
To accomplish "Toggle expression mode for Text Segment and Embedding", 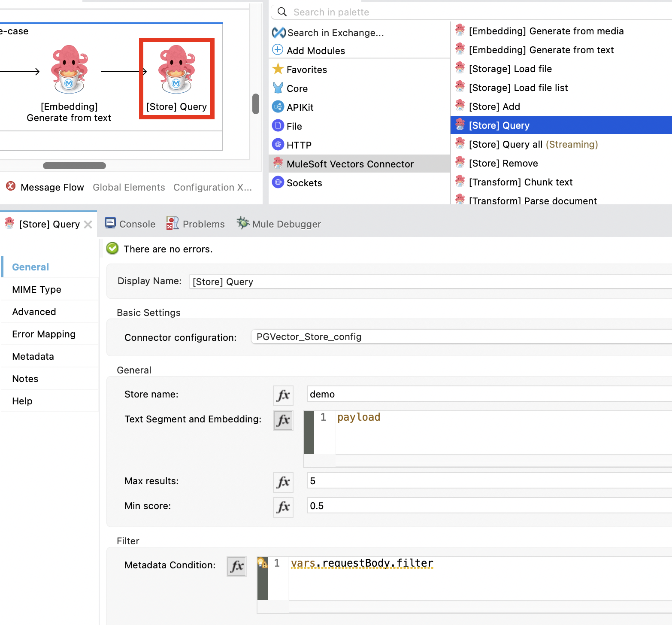I will (x=283, y=420).
